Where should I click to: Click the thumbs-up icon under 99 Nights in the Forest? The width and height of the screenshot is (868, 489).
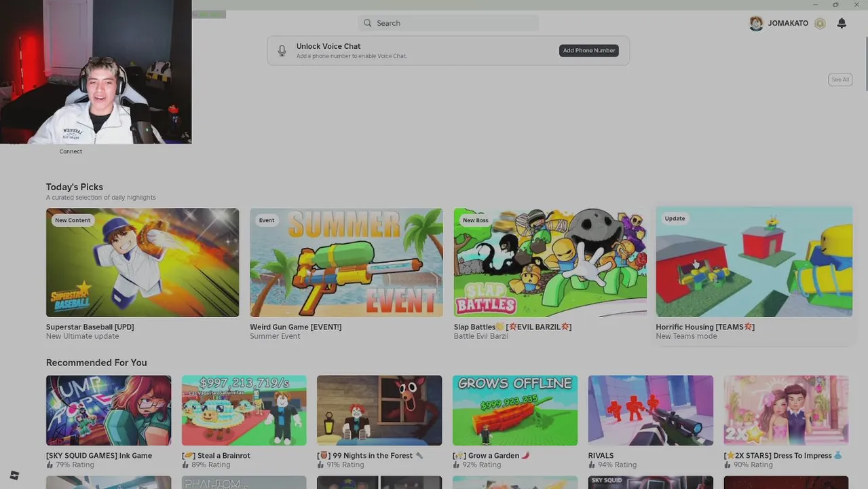[321, 465]
